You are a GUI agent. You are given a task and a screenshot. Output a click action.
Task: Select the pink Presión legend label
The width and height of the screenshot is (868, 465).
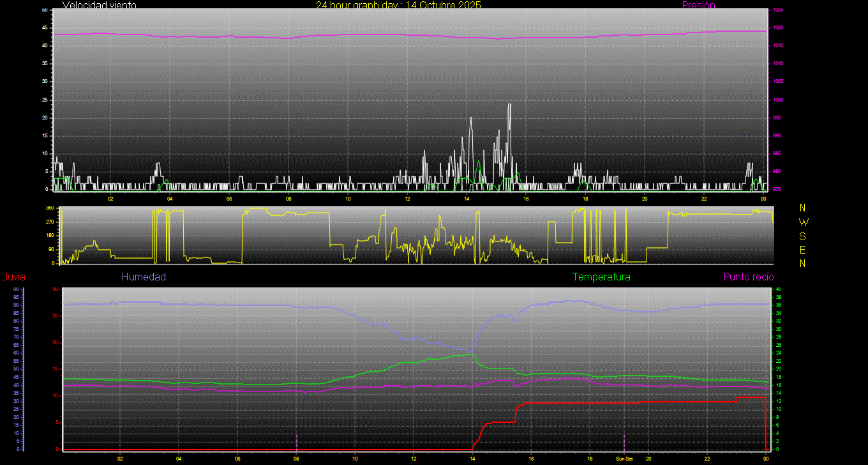pos(698,5)
